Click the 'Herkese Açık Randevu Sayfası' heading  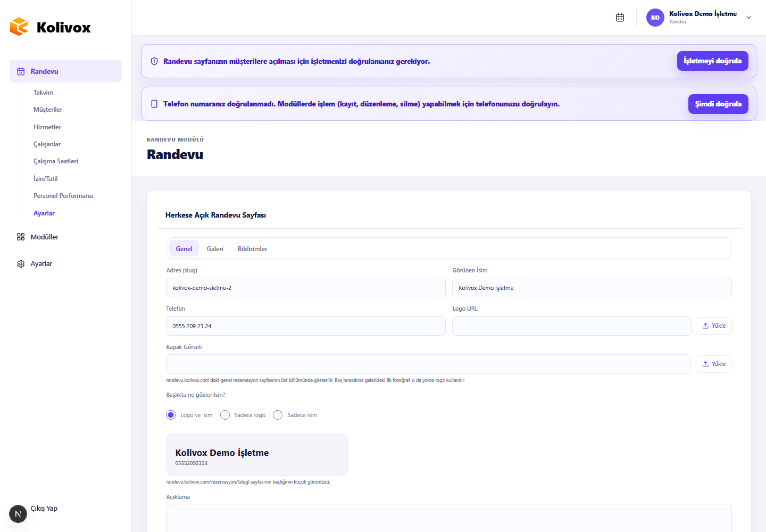click(x=215, y=215)
